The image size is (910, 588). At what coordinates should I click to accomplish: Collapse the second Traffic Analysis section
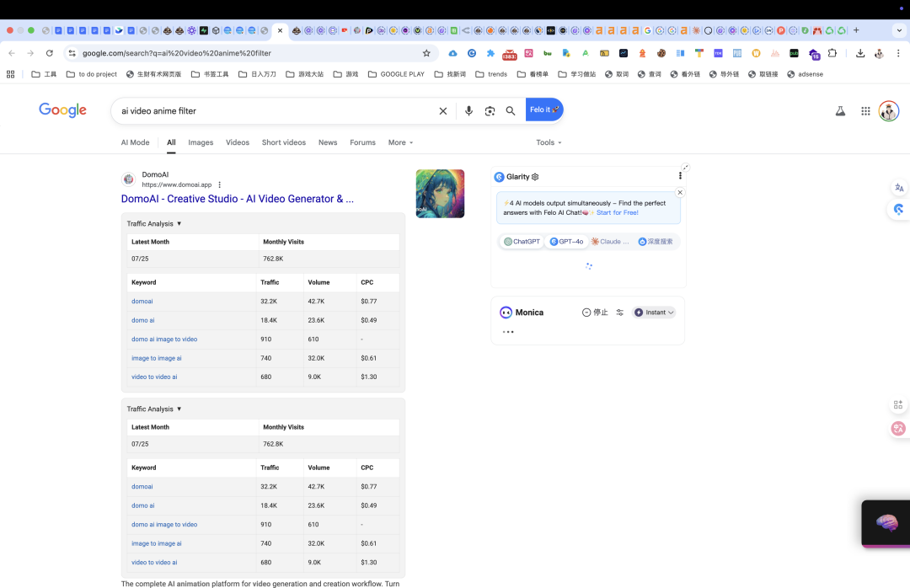154,409
